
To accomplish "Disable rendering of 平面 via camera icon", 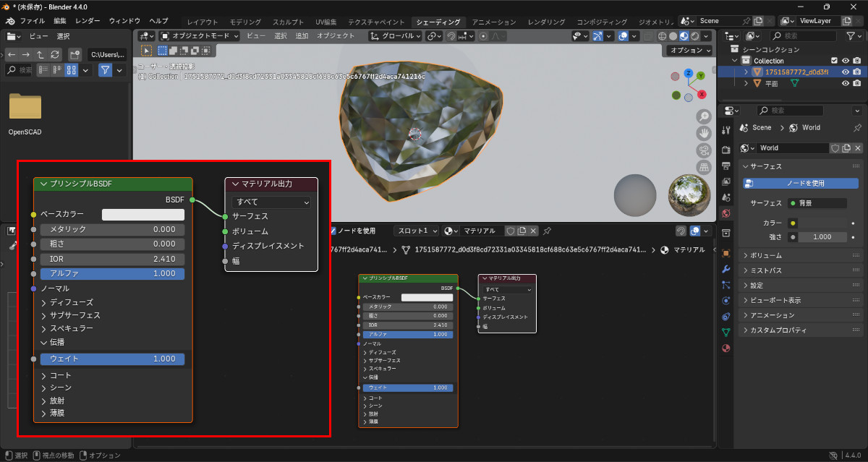I will 857,83.
